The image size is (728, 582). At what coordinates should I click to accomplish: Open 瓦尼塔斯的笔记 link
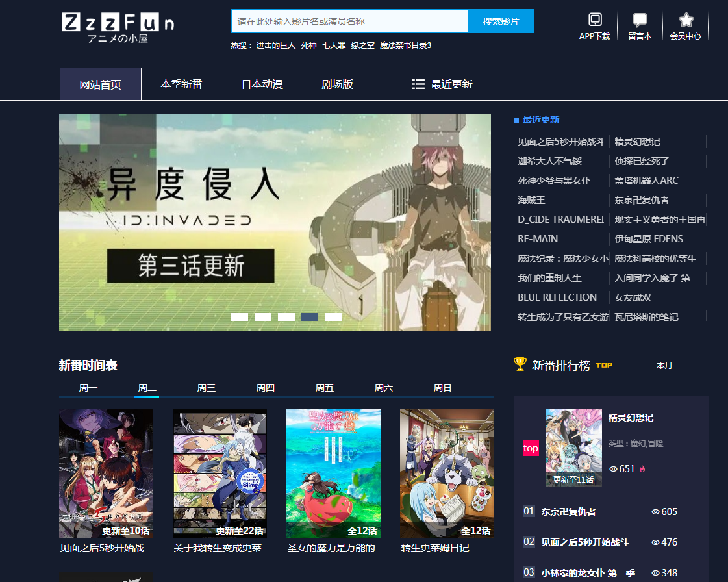(x=646, y=317)
